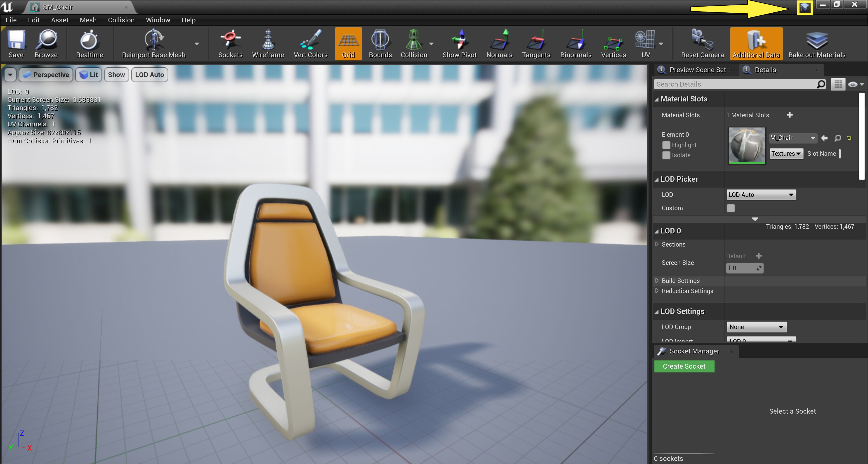Click the Perspective viewport button
Screen dimensions: 868x464
[46, 75]
